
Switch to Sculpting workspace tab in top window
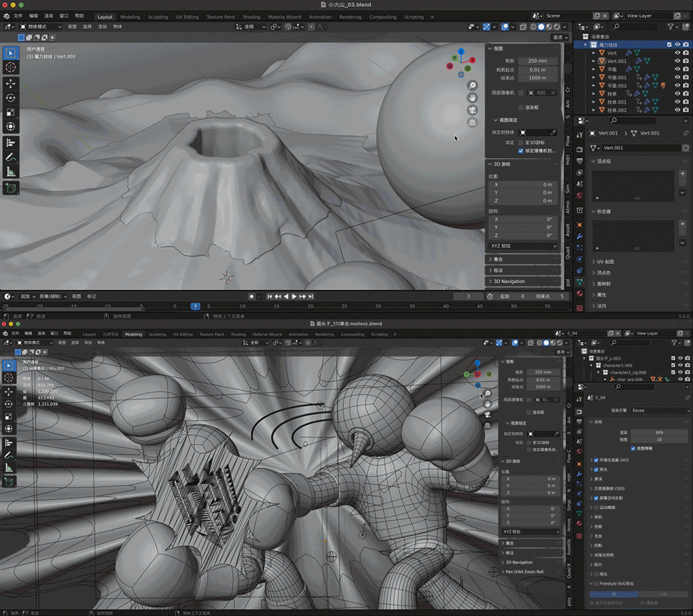coord(158,17)
